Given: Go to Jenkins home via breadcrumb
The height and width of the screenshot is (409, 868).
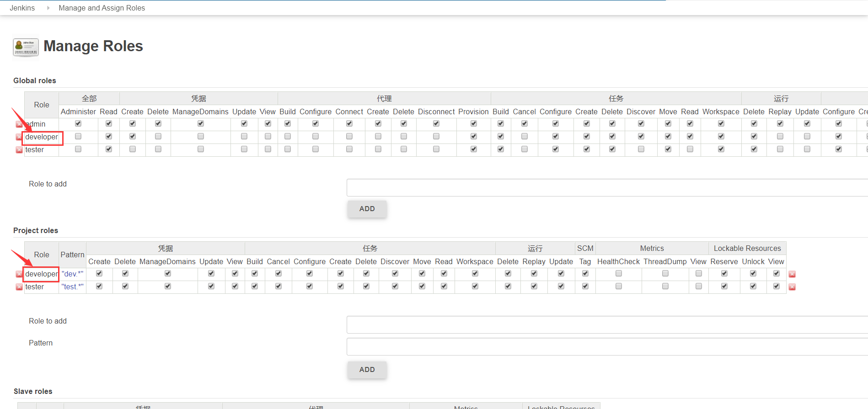Looking at the screenshot, I should click(x=22, y=8).
